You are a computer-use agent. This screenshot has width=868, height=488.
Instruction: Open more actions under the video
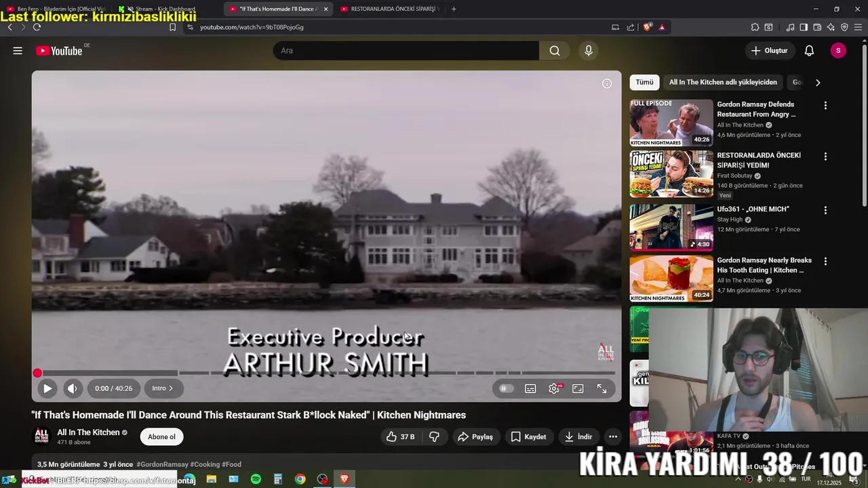pos(613,437)
